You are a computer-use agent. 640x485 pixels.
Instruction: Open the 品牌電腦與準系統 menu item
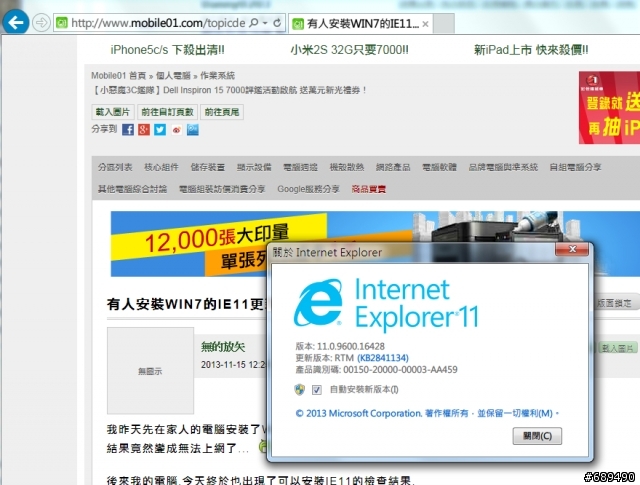(x=503, y=167)
